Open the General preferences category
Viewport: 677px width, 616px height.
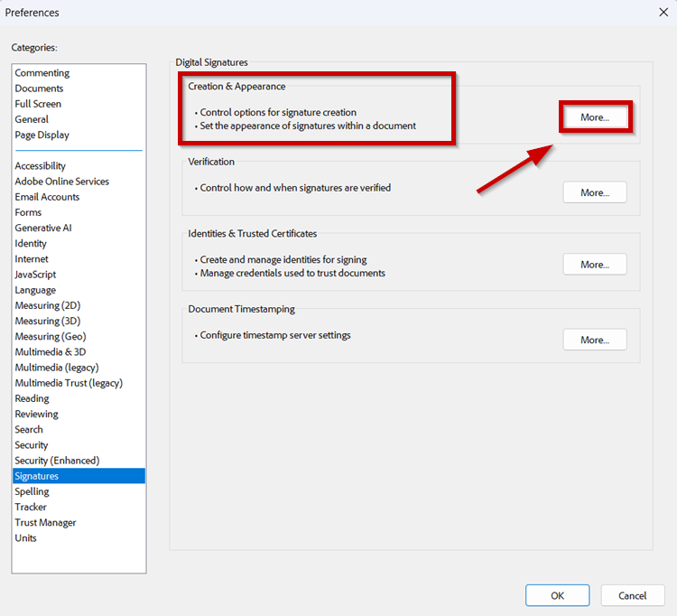[32, 119]
